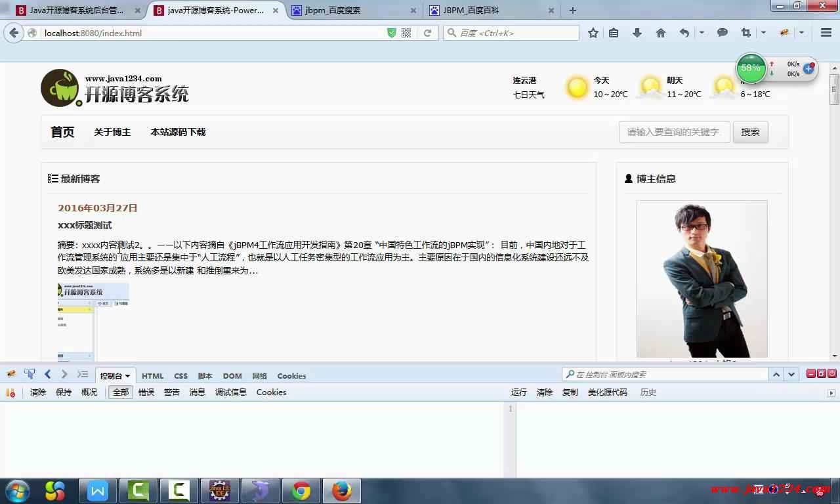The width and height of the screenshot is (840, 504).
Task: Activate Firebug element inspect tool
Action: pos(30,374)
